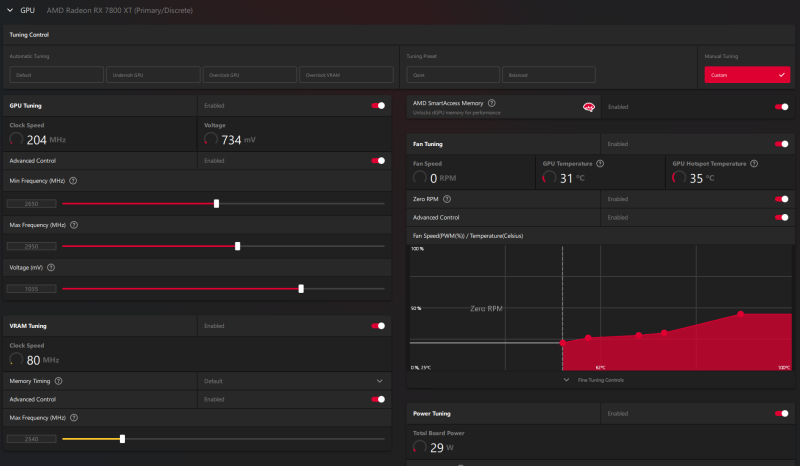Click the VRAM Max Frequency value field 2540
The height and width of the screenshot is (466, 800).
[x=32, y=439]
